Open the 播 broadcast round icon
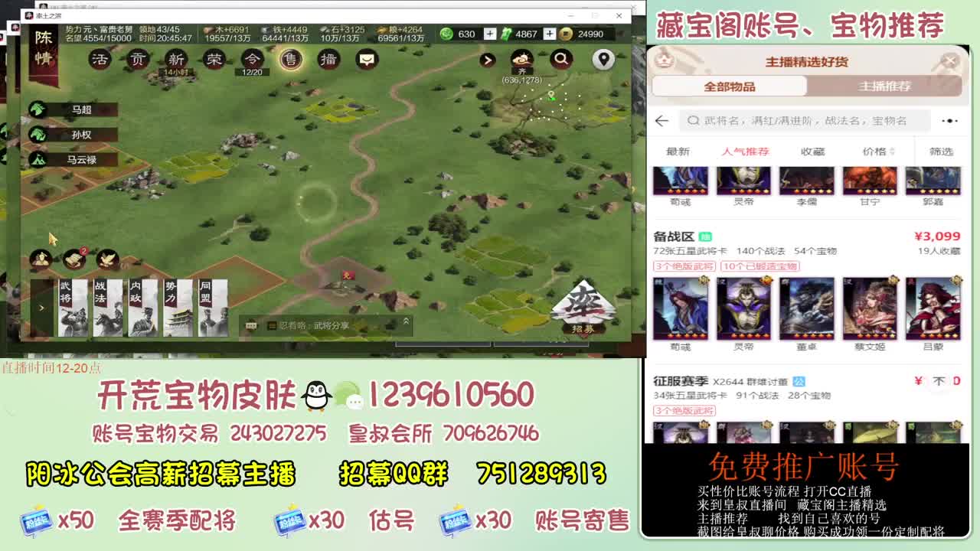Image resolution: width=980 pixels, height=551 pixels. [x=328, y=59]
